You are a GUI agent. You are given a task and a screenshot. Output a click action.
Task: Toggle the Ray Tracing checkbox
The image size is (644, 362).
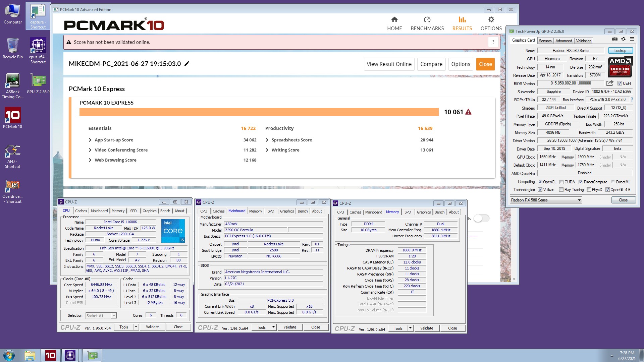(x=561, y=190)
